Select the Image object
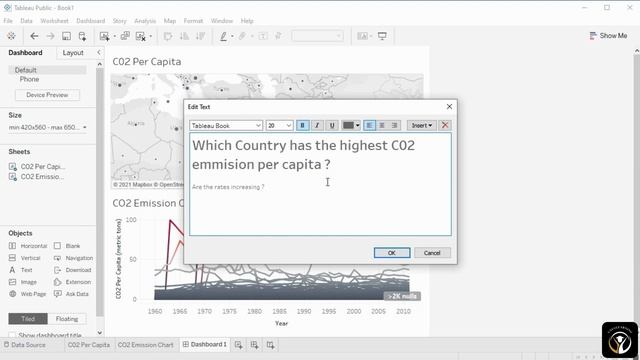This screenshot has height=360, width=640. tap(23, 282)
